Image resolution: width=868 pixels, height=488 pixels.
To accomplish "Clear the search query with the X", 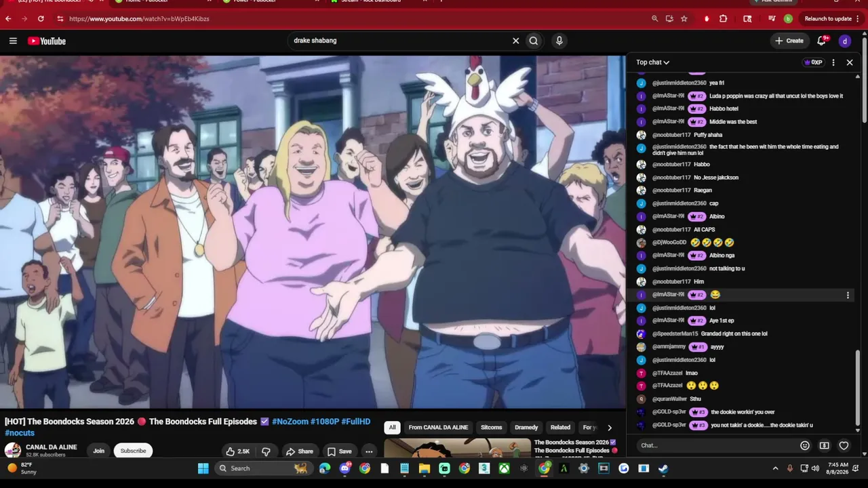I will pos(515,41).
